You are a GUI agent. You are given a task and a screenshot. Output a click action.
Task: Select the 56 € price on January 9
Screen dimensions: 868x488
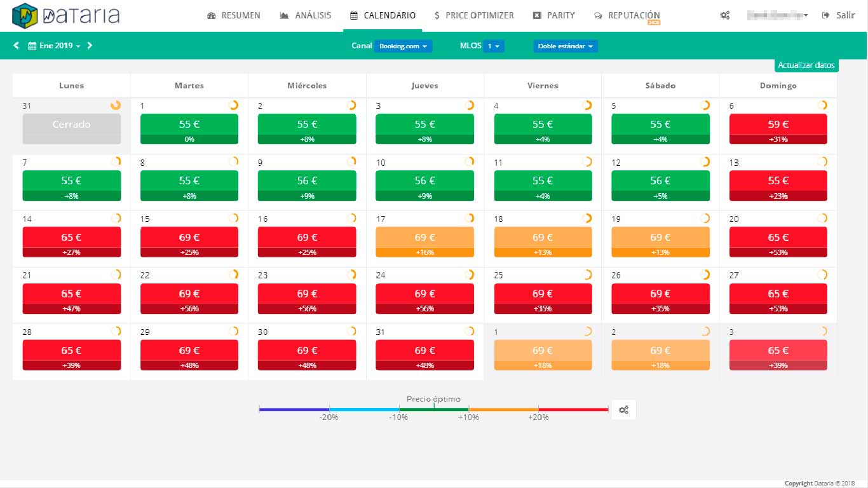307,181
